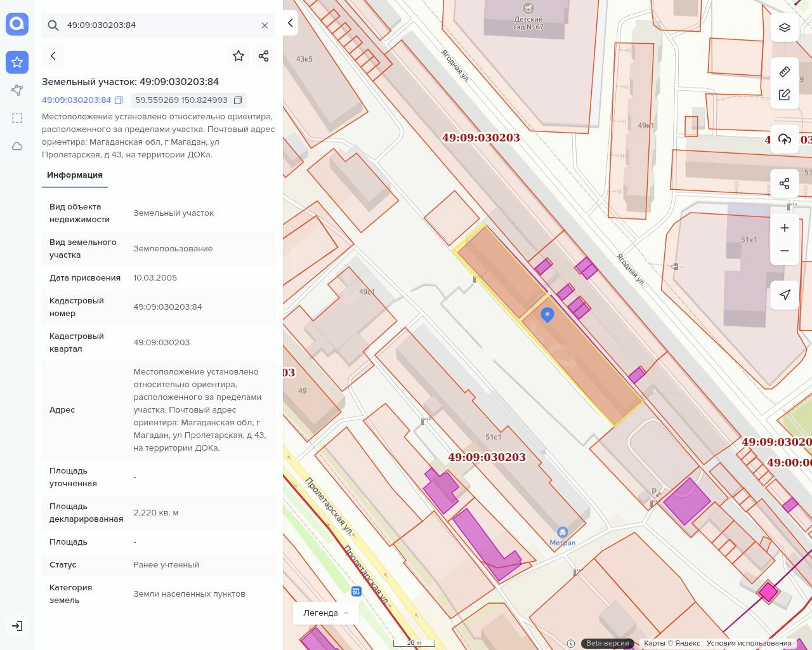Select the ruler measurement tool
The width and height of the screenshot is (812, 650).
[x=785, y=72]
